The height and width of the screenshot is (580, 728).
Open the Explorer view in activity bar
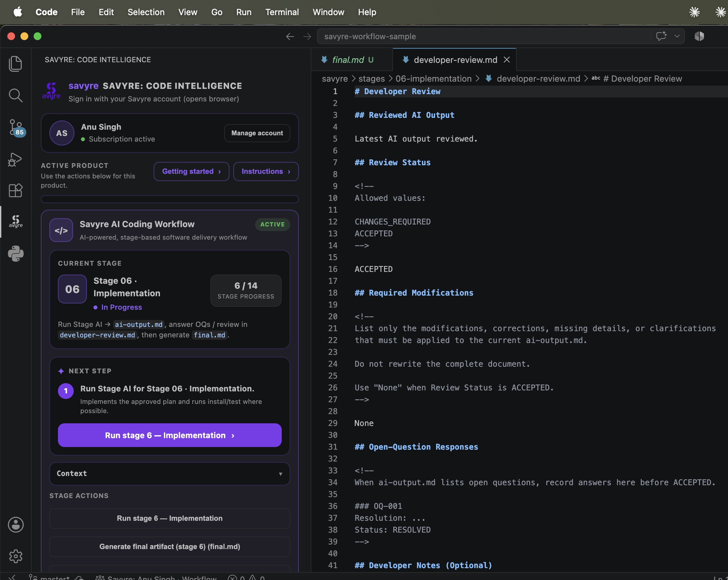pos(15,64)
